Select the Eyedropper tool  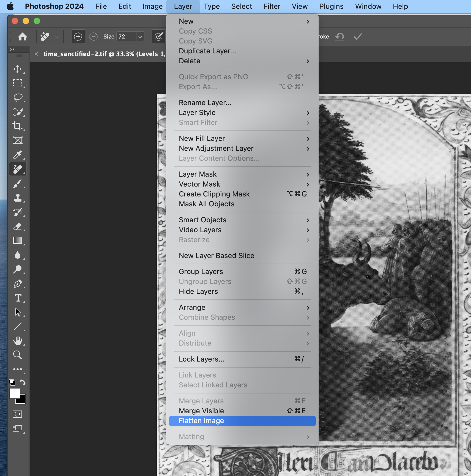(x=18, y=155)
